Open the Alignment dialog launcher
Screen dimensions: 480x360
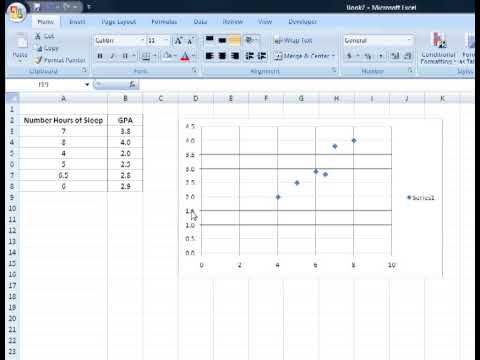[x=334, y=70]
